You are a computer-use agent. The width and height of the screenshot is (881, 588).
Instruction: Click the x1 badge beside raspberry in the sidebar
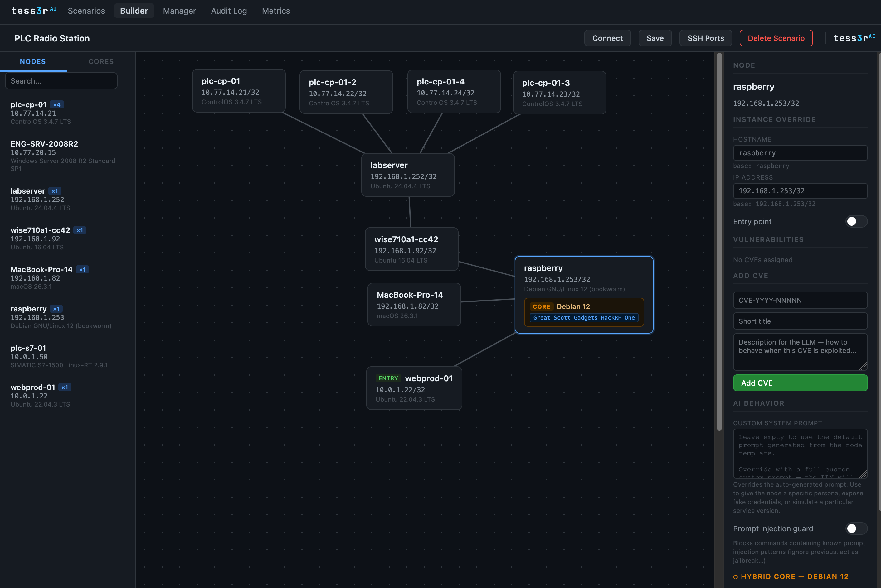56,309
